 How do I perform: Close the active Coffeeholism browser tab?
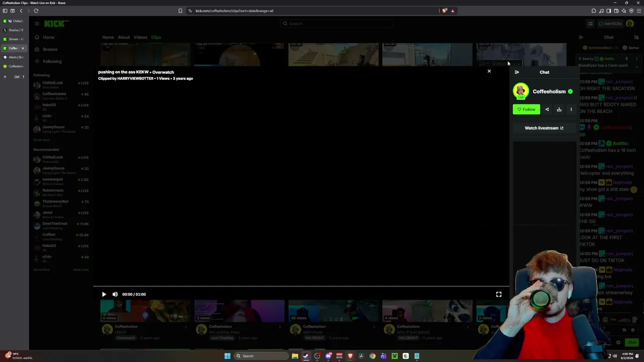(x=23, y=48)
